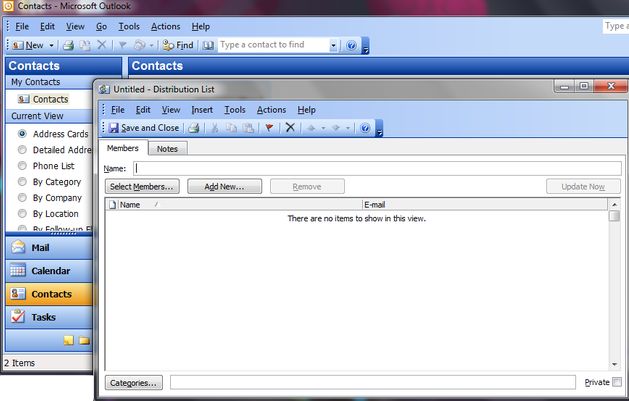
Task: Click the Copy icon in Distribution List toolbar
Action: click(x=231, y=128)
